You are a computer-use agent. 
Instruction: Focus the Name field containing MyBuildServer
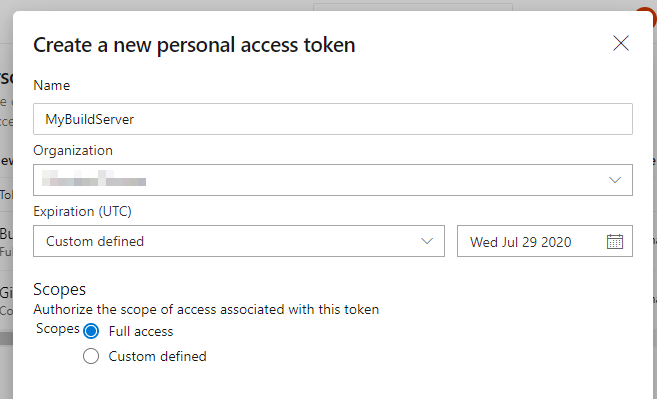333,119
